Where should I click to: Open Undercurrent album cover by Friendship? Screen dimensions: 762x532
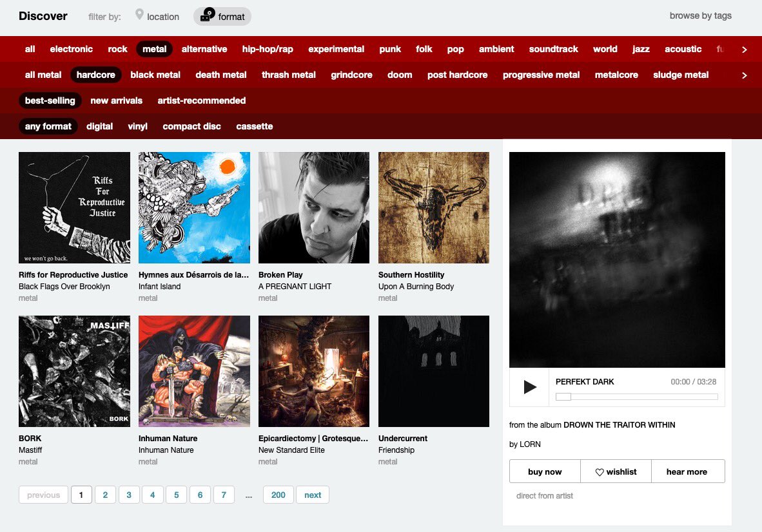(x=434, y=372)
